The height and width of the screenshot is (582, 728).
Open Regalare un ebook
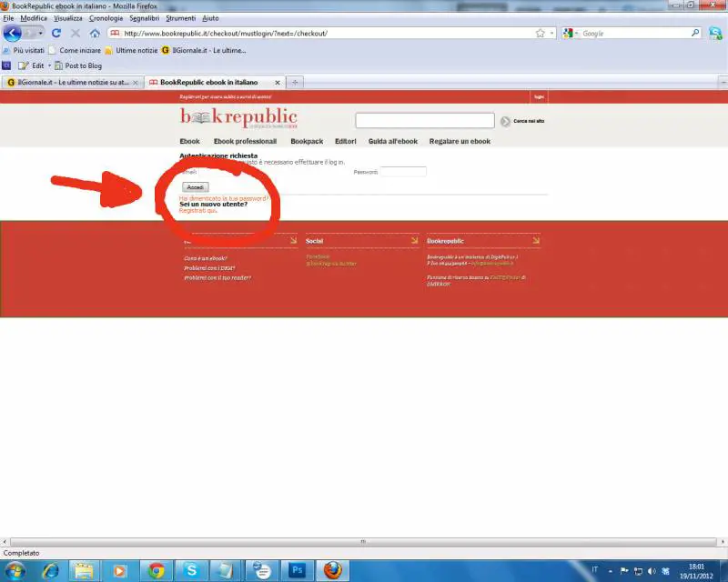(460, 141)
